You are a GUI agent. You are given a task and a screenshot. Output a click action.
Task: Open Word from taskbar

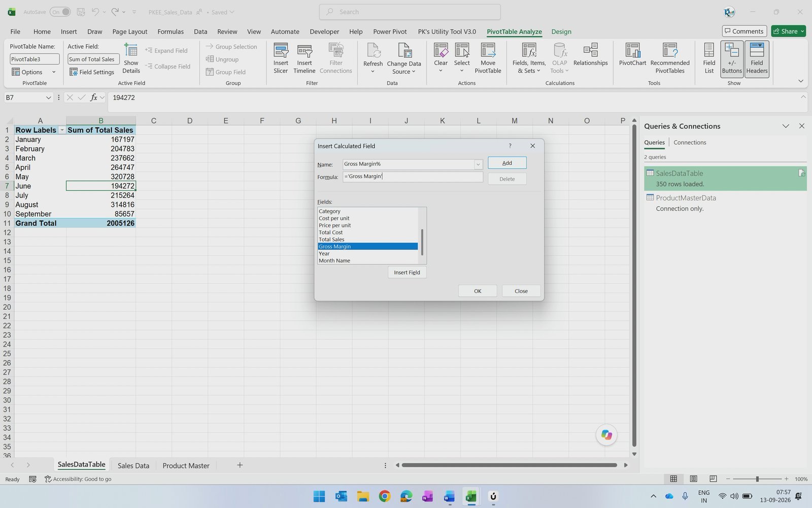pos(449,496)
